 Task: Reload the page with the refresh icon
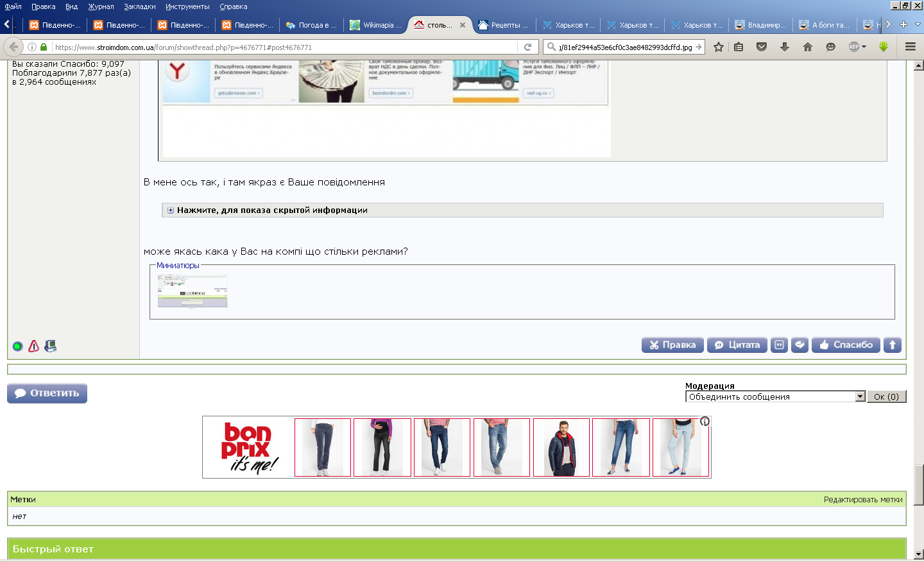pyautogui.click(x=527, y=47)
